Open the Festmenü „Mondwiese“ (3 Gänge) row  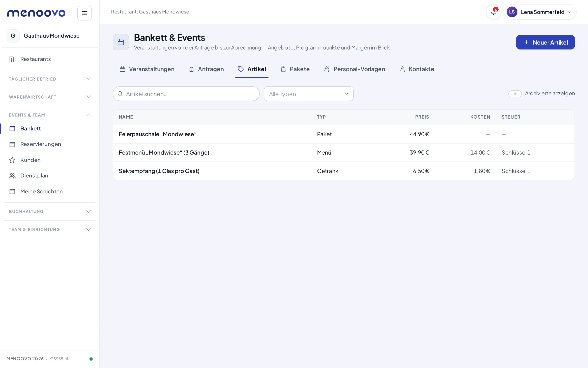point(344,153)
